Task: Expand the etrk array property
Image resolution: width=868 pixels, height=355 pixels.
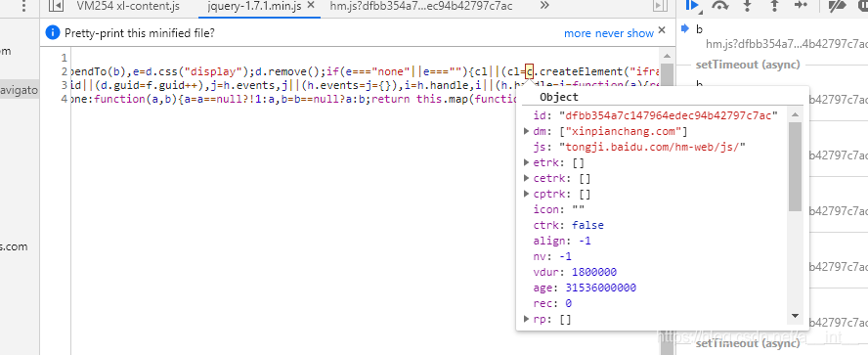Action: pos(526,162)
